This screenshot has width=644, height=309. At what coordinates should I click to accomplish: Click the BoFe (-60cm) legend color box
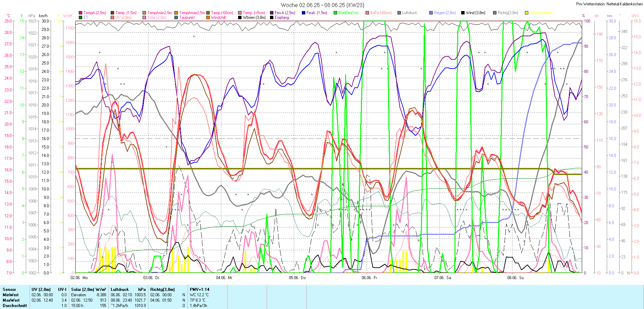[367, 13]
